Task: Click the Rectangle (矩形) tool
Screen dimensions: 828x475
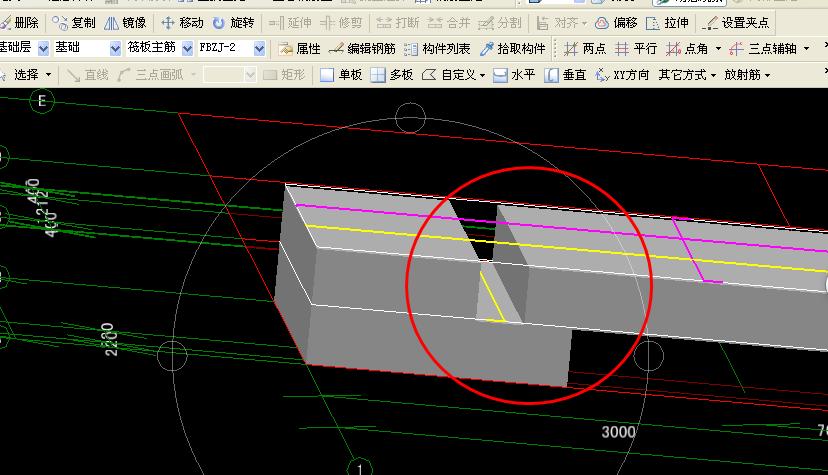Action: click(284, 74)
